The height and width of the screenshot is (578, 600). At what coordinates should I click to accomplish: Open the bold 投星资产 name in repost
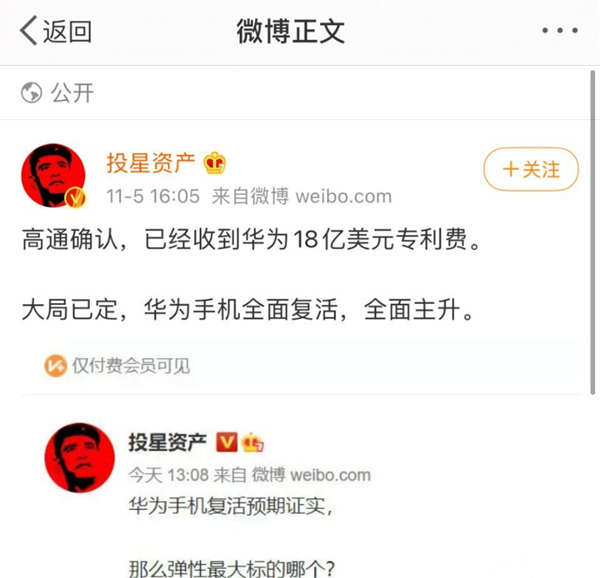pyautogui.click(x=167, y=443)
